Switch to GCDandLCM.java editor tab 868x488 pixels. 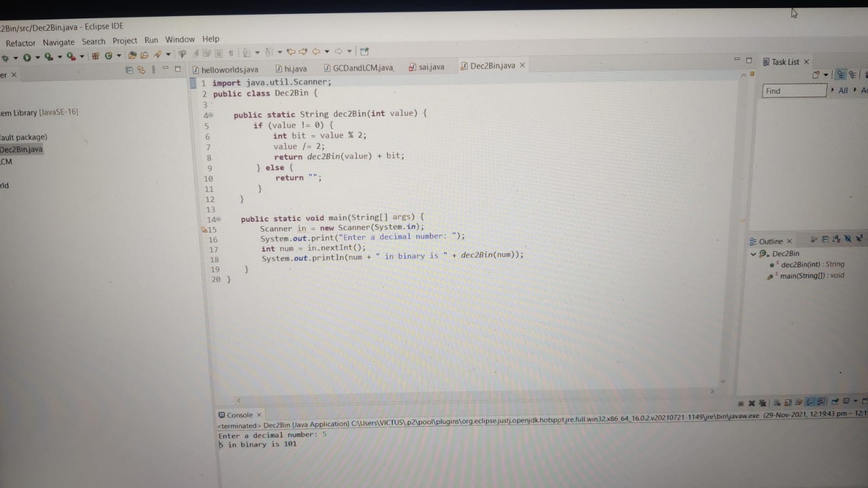coord(358,68)
